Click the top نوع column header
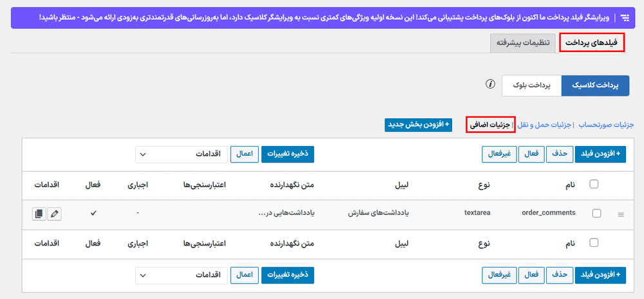 coord(486,185)
